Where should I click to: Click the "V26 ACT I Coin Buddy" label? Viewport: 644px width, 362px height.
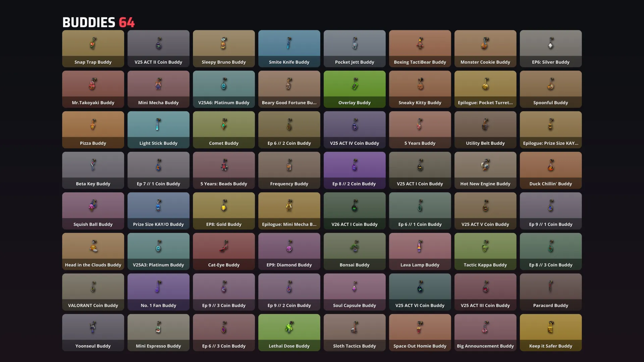point(355,224)
